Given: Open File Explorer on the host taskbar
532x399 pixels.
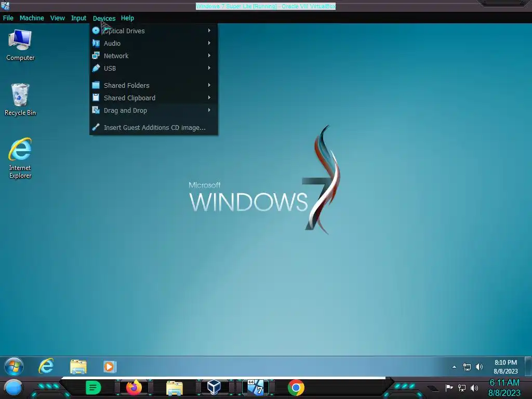Looking at the screenshot, I should (x=175, y=388).
